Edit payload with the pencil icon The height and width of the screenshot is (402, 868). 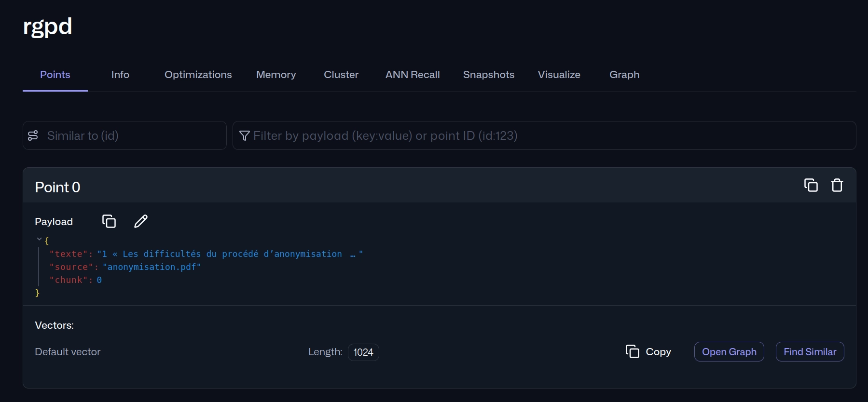(141, 221)
